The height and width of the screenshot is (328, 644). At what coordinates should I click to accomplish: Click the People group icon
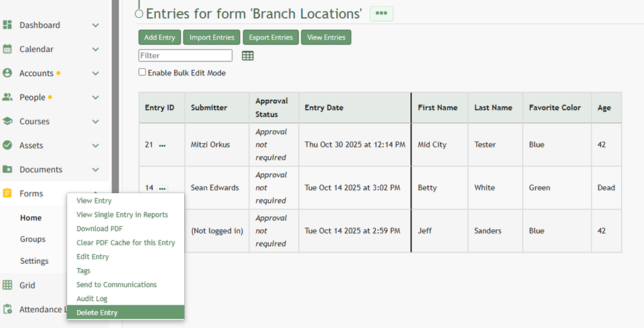[7, 97]
